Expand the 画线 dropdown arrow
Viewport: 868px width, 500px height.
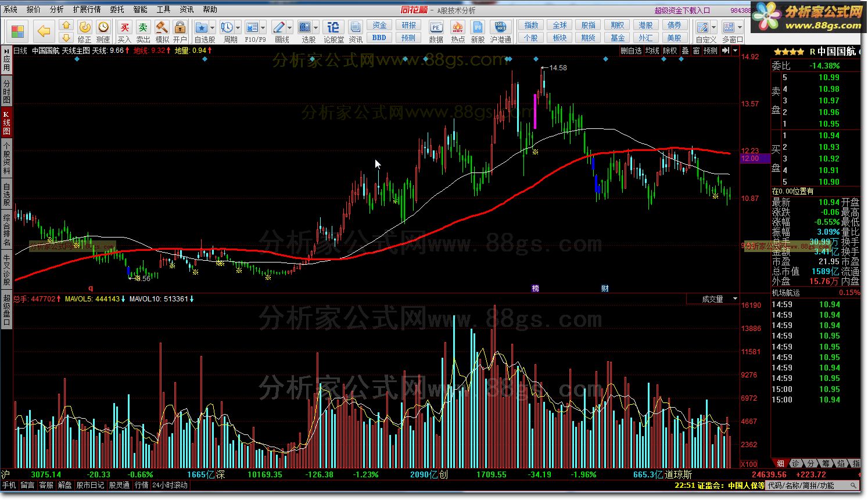[290, 27]
